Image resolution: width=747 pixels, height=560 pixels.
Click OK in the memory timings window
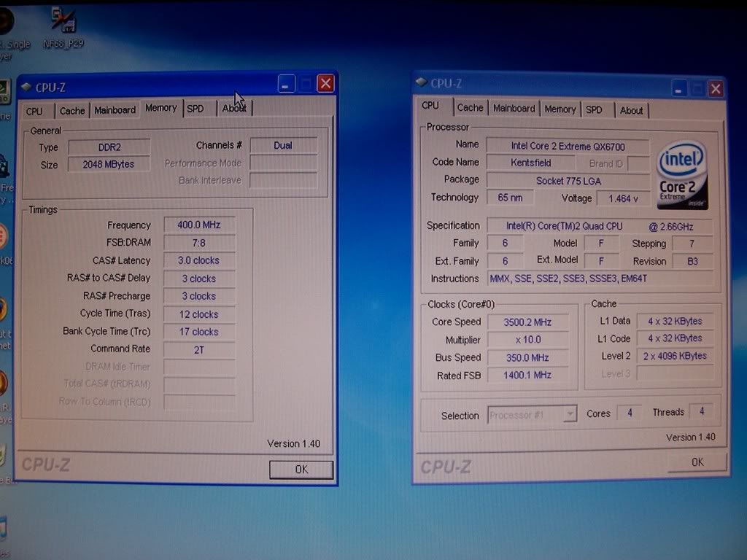point(301,470)
